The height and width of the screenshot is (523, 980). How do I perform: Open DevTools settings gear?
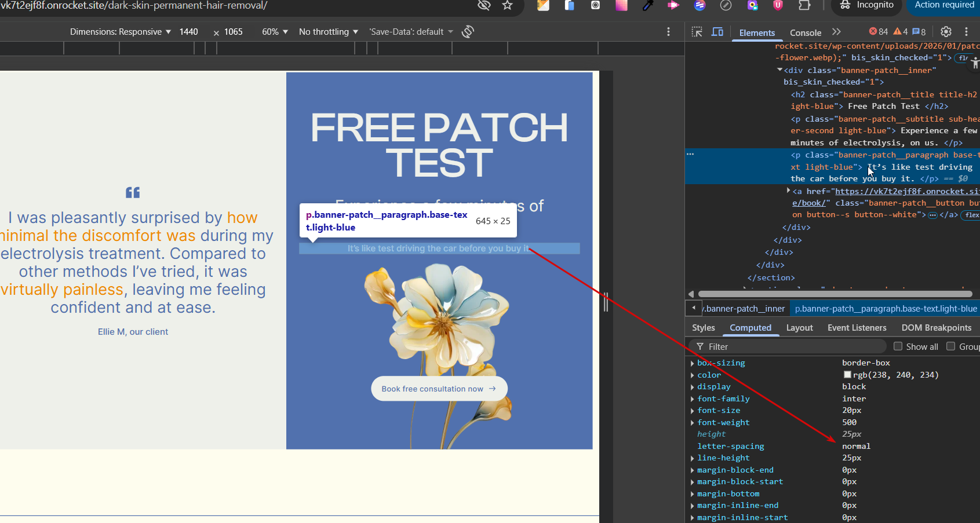[x=946, y=32]
